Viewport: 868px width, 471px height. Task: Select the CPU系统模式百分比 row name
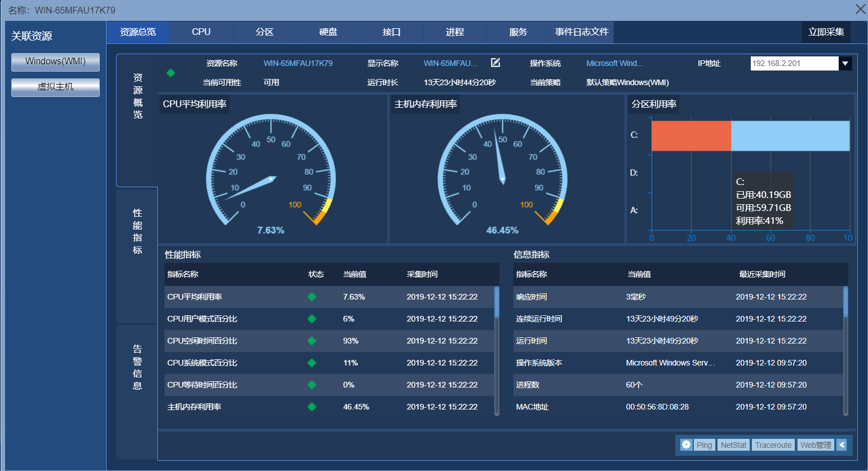(x=202, y=363)
